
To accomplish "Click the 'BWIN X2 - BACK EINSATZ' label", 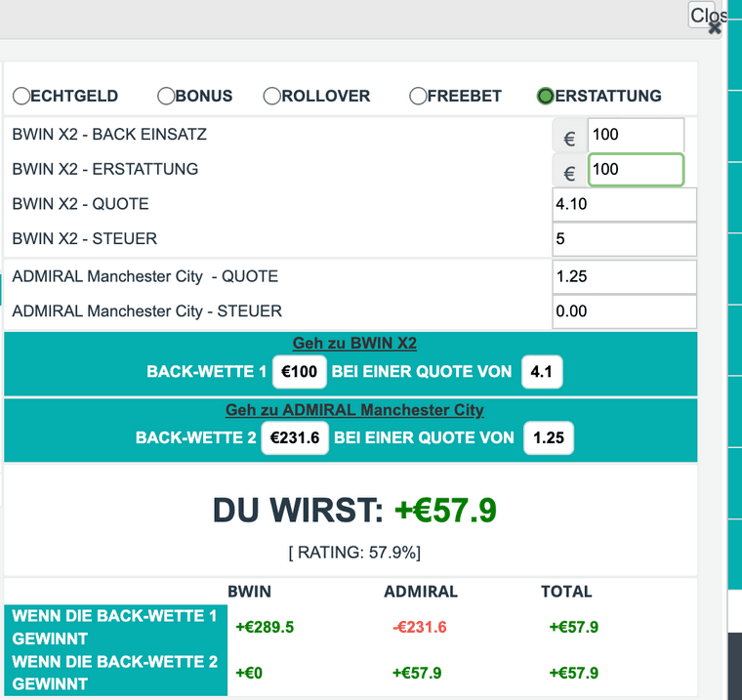I will click(x=109, y=135).
